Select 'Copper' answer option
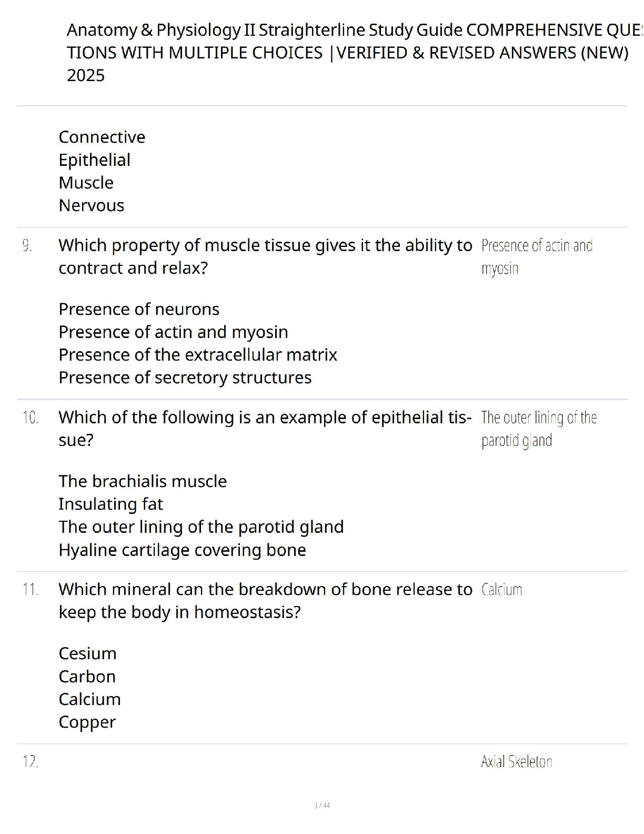The width and height of the screenshot is (644, 834). (x=87, y=722)
